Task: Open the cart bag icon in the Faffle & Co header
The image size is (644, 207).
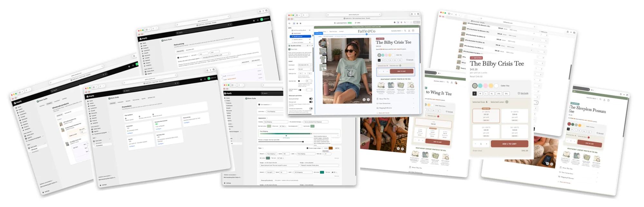Action: 413,31
